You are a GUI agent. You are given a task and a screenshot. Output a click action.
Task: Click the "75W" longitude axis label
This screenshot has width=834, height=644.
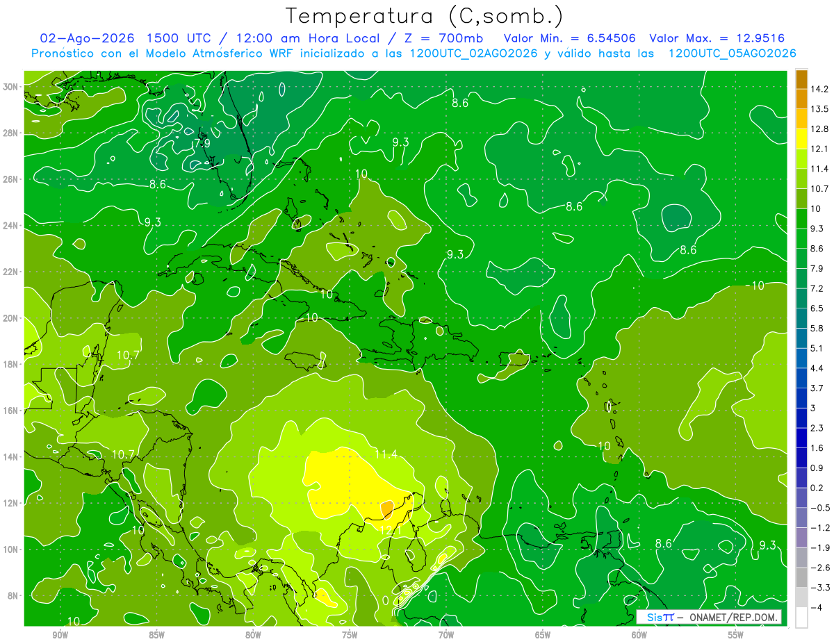350,635
